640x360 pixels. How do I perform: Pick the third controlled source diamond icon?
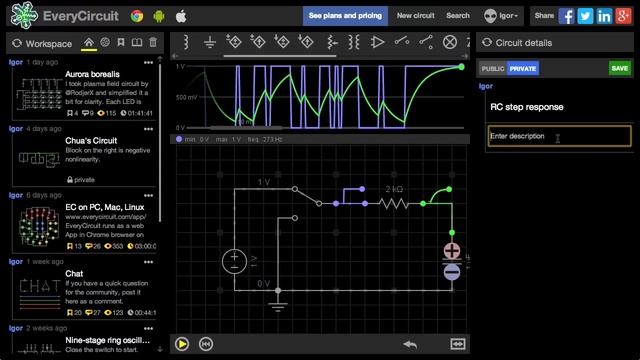282,42
